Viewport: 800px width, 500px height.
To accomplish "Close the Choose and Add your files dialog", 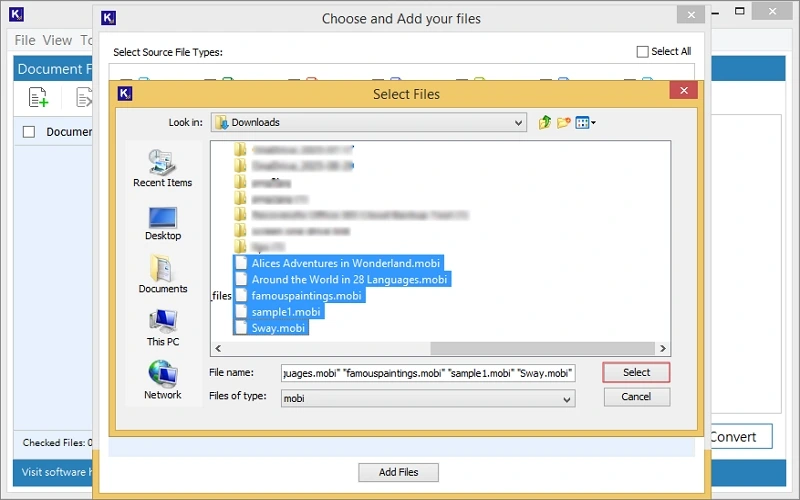I will coord(691,15).
